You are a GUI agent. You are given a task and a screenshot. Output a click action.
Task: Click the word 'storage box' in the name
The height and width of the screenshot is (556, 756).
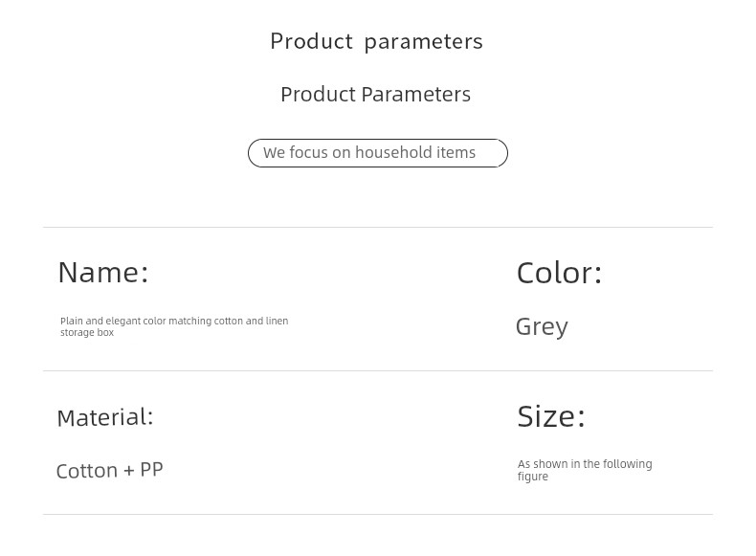87,333
